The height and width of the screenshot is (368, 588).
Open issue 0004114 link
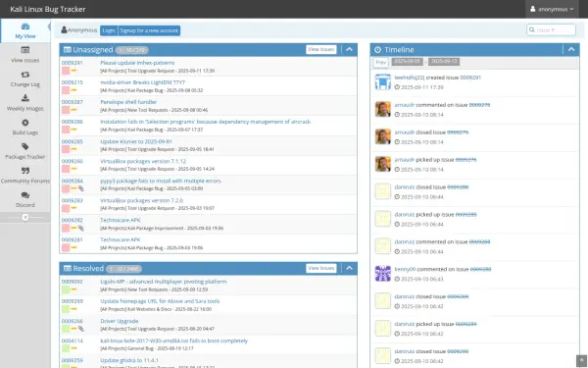(72, 341)
